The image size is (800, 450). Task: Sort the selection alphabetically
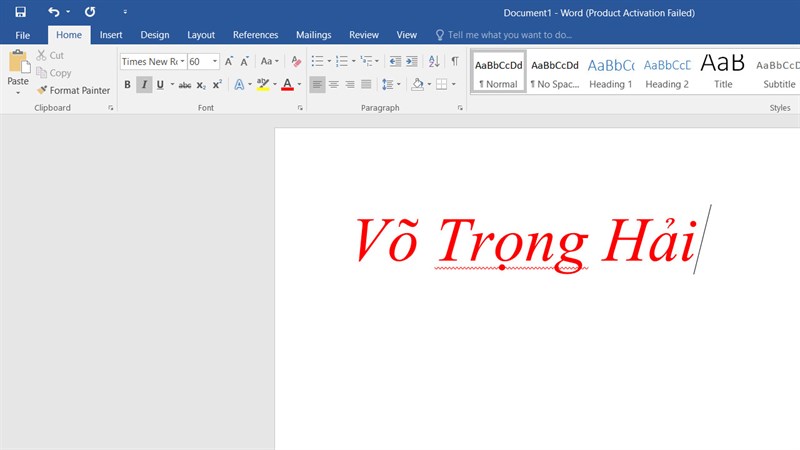(434, 61)
